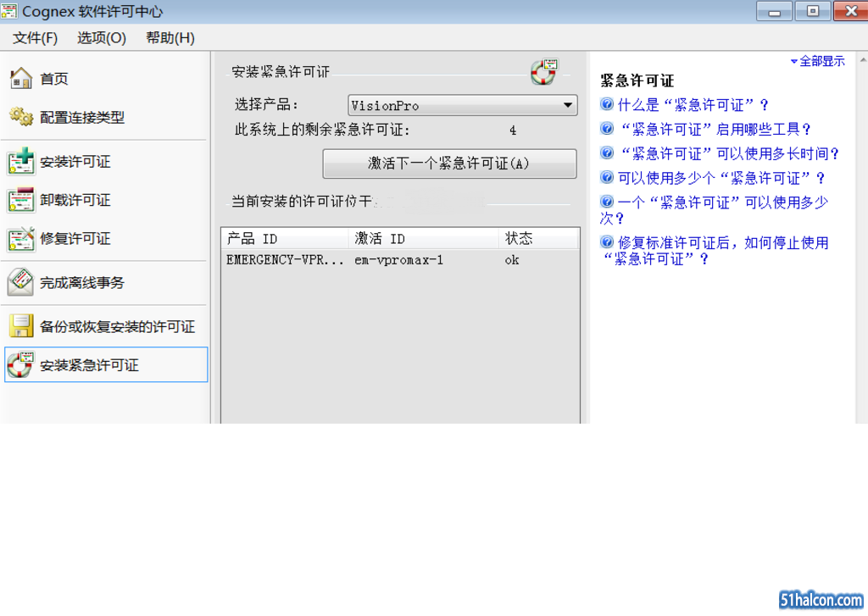Click help icon beside 一个"紧急许可证"可以使用多少次
Image resolution: width=868 pixels, height=616 pixels.
[607, 202]
